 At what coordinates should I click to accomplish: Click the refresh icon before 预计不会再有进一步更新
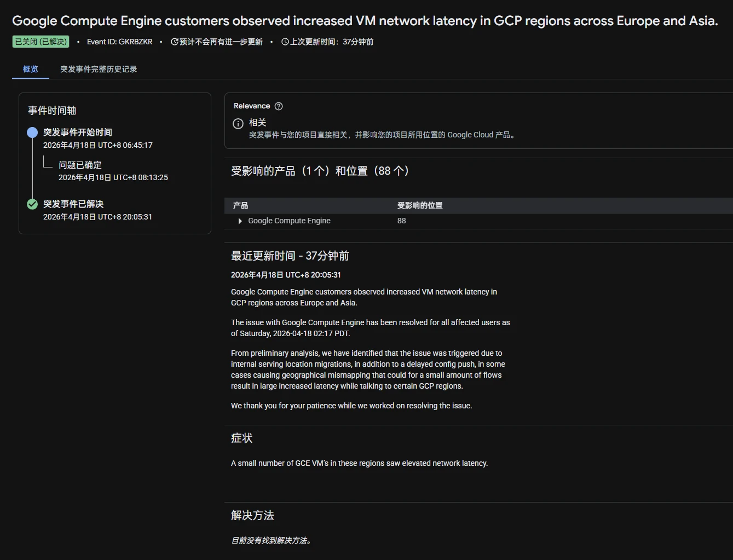pyautogui.click(x=175, y=42)
